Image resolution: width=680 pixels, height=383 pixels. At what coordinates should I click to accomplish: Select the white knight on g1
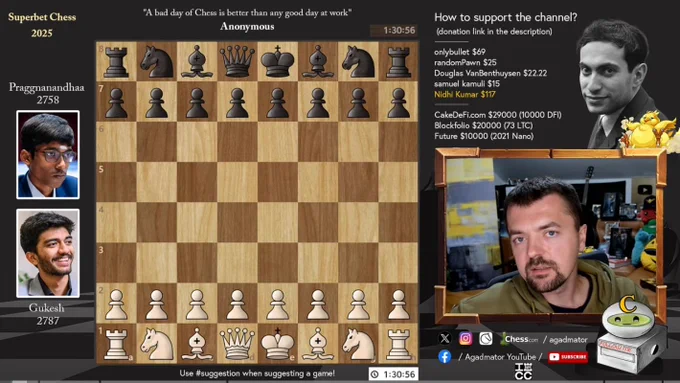358,344
